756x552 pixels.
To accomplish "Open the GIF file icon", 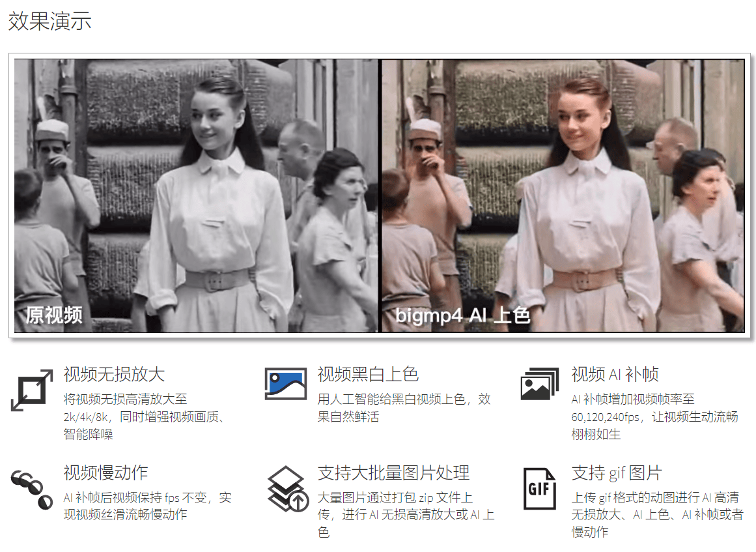I will pyautogui.click(x=539, y=489).
